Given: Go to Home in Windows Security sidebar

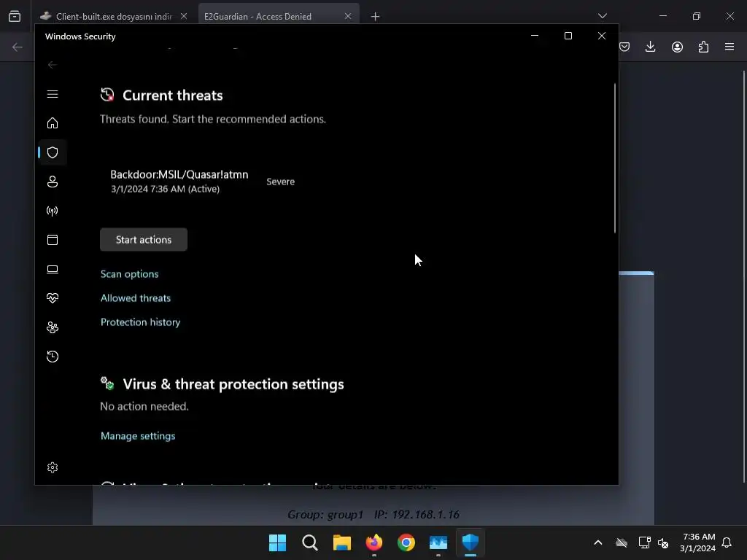Looking at the screenshot, I should (x=53, y=123).
